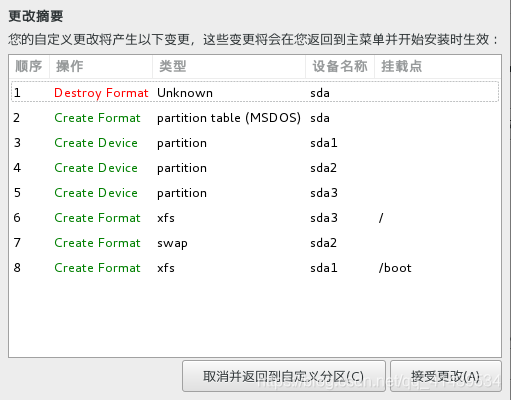Sort by the 顺序 column header

pyautogui.click(x=29, y=66)
